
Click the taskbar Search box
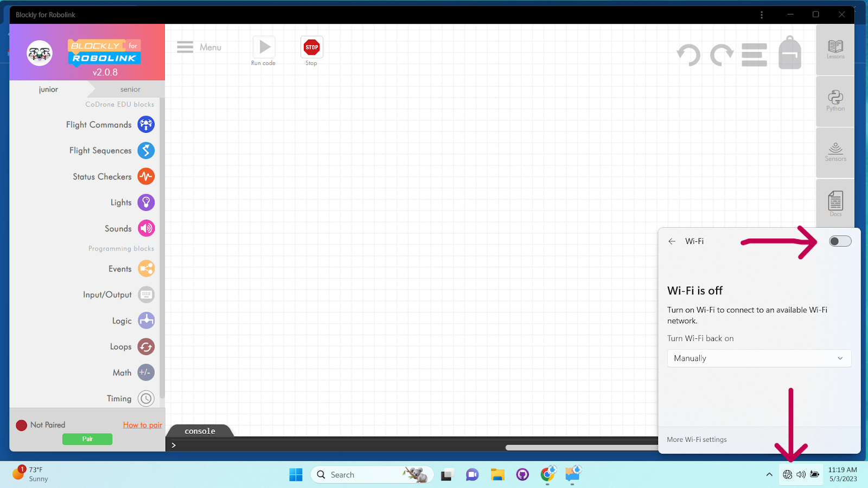coord(372,475)
